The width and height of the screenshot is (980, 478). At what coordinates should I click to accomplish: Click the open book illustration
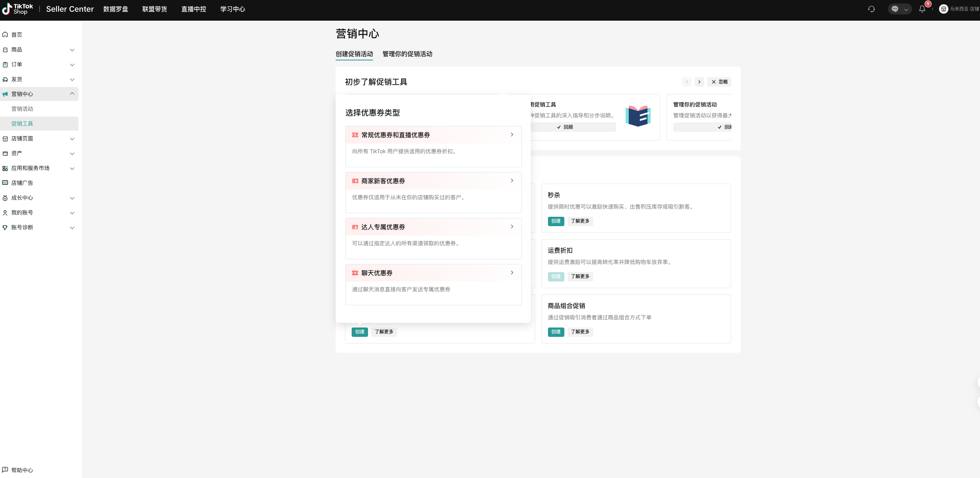coord(638,116)
